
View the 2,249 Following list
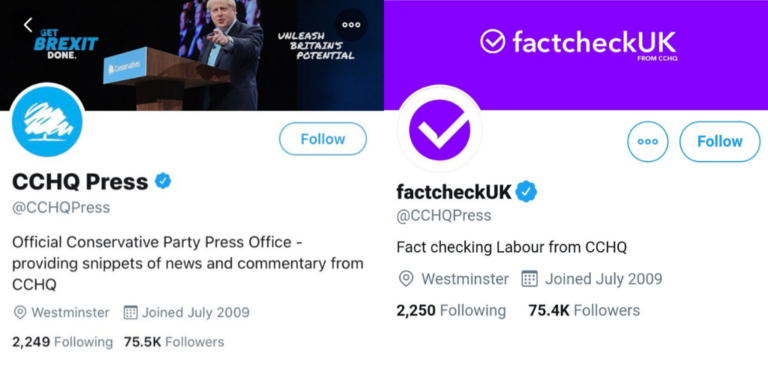click(x=62, y=341)
